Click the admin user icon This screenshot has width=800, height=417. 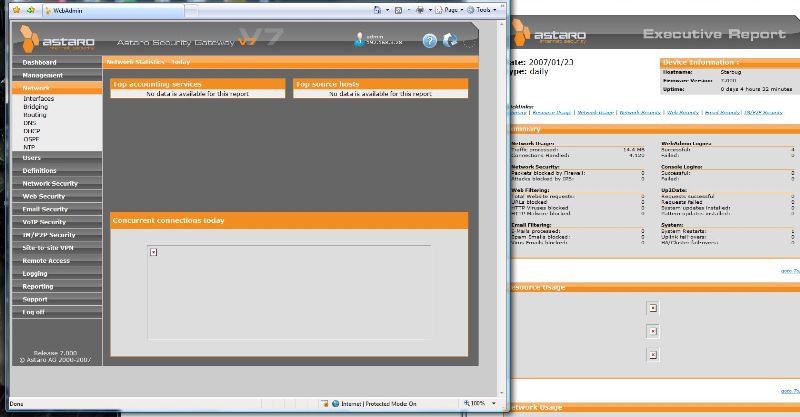pos(361,39)
